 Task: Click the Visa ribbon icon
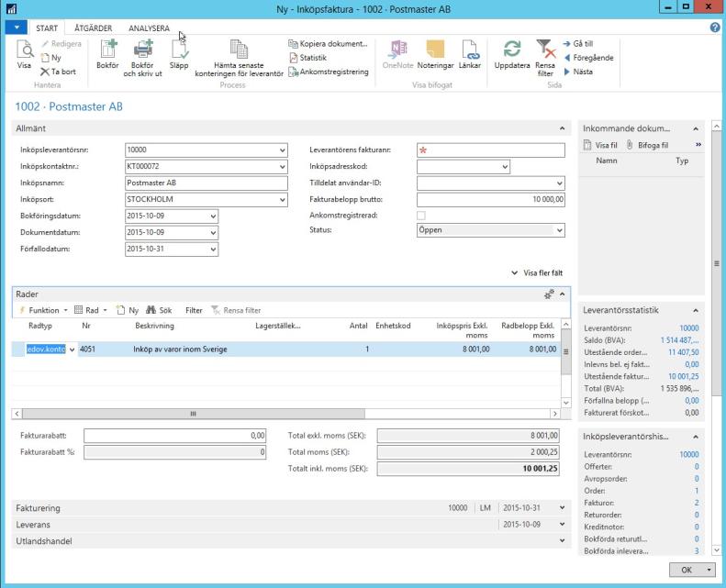(x=24, y=55)
